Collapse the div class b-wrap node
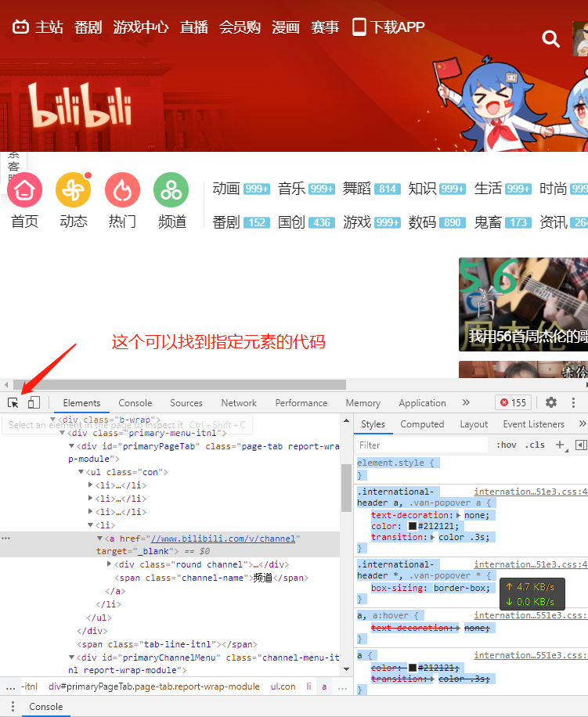This screenshot has height=717, width=588. coord(53,419)
